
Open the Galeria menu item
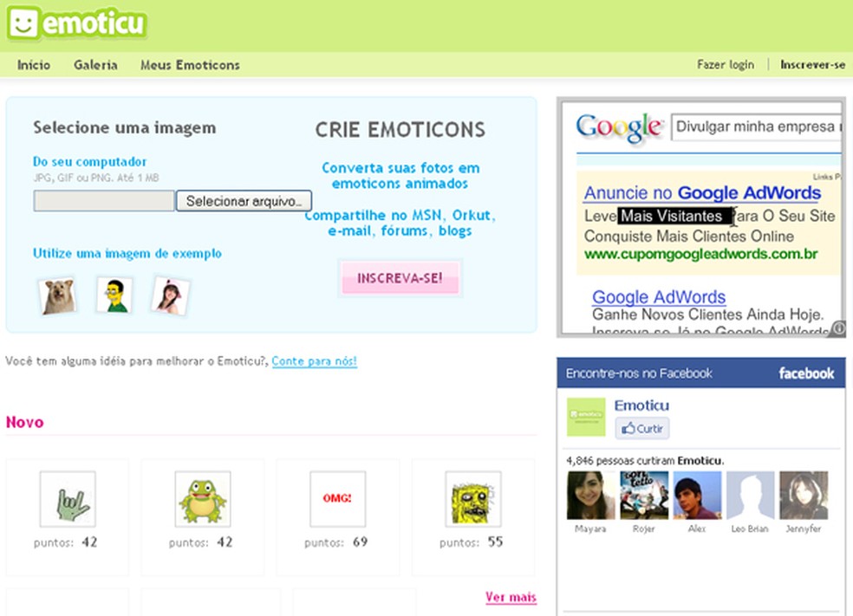point(95,65)
